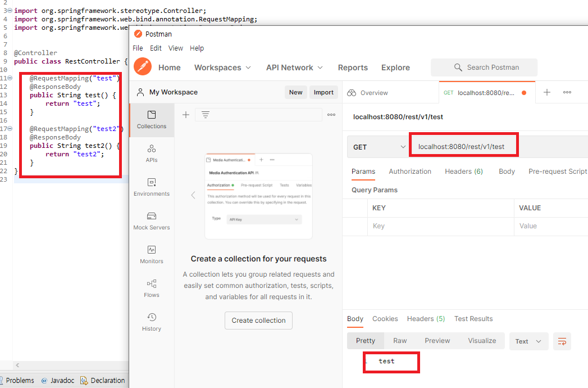The width and height of the screenshot is (588, 388).
Task: Open the Help menu in Postman
Action: point(197,48)
